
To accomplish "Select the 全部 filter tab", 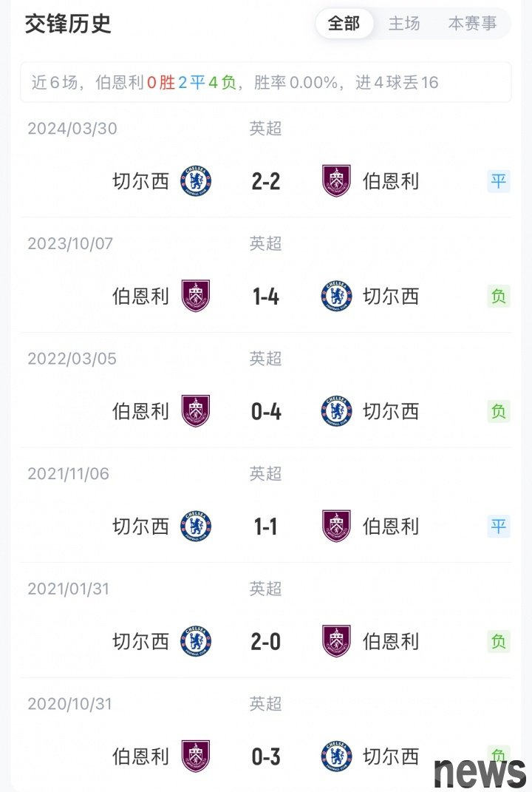I will coord(344,24).
